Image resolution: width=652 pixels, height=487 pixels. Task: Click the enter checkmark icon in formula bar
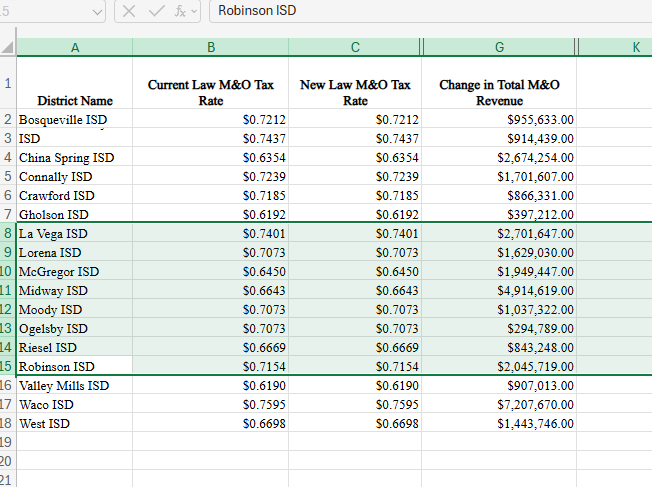tap(156, 11)
